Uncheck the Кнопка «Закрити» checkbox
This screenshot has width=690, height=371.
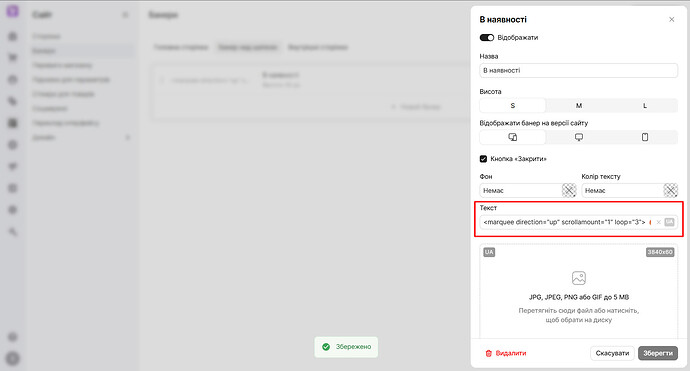[x=483, y=159]
